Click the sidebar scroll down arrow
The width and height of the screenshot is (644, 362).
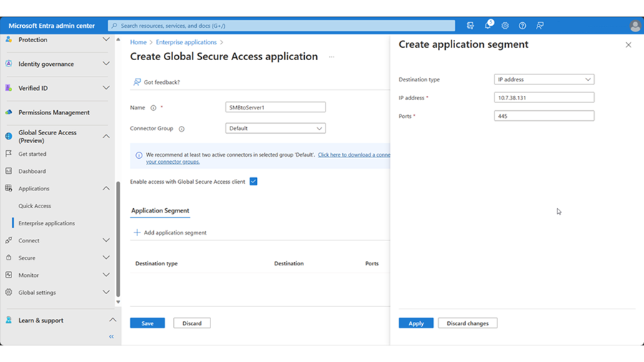[118, 302]
